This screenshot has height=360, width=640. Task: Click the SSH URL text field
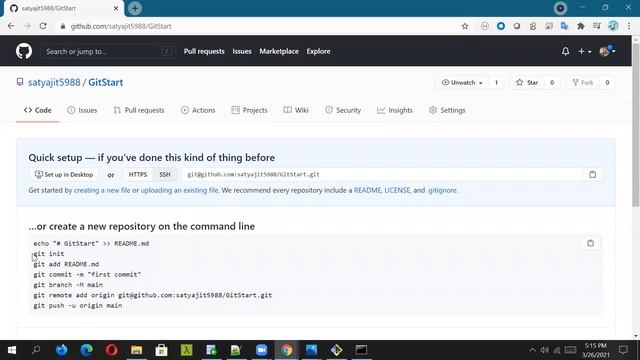coord(382,175)
